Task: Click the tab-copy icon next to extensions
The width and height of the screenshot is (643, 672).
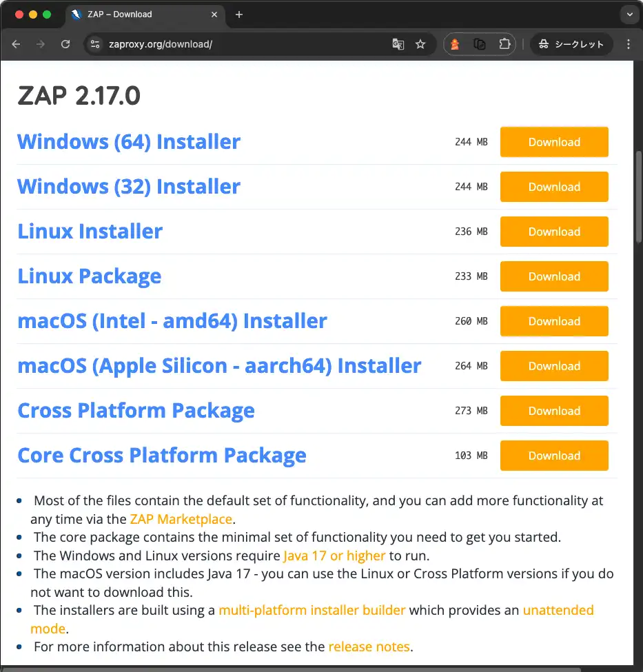Action: point(480,43)
